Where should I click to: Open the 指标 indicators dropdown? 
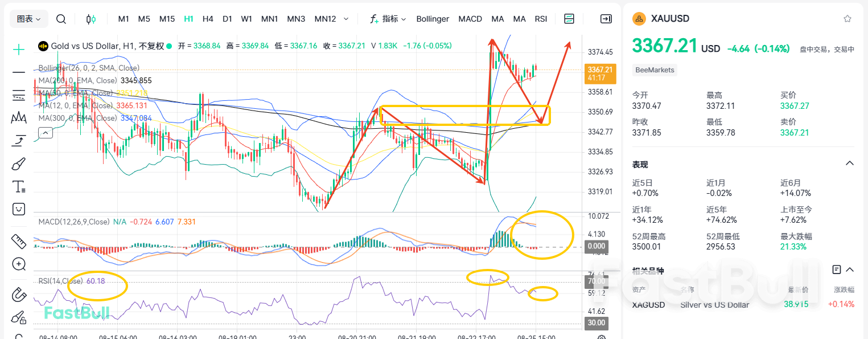coord(392,19)
